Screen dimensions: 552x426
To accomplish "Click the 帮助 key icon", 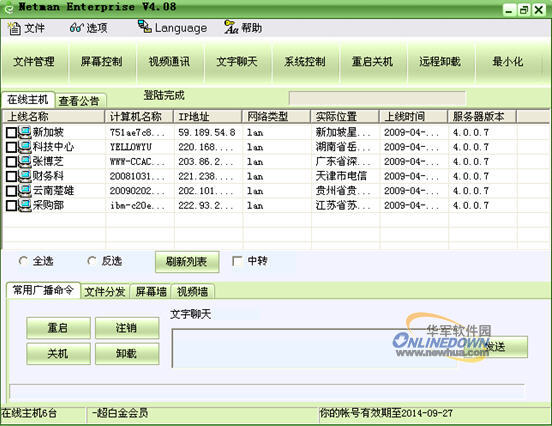I will 231,27.
